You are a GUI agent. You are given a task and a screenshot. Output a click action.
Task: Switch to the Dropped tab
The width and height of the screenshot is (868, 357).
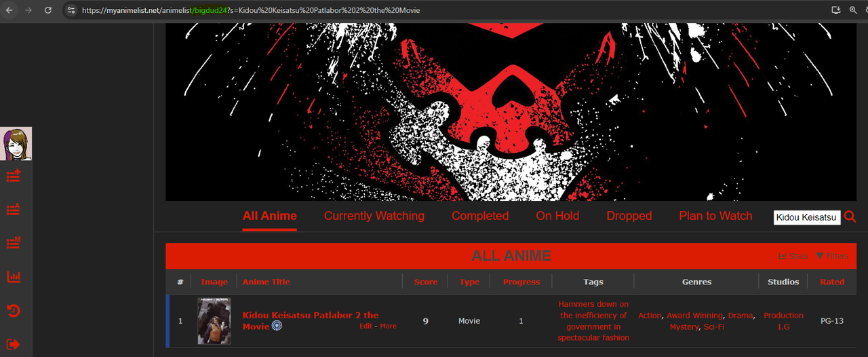629,216
